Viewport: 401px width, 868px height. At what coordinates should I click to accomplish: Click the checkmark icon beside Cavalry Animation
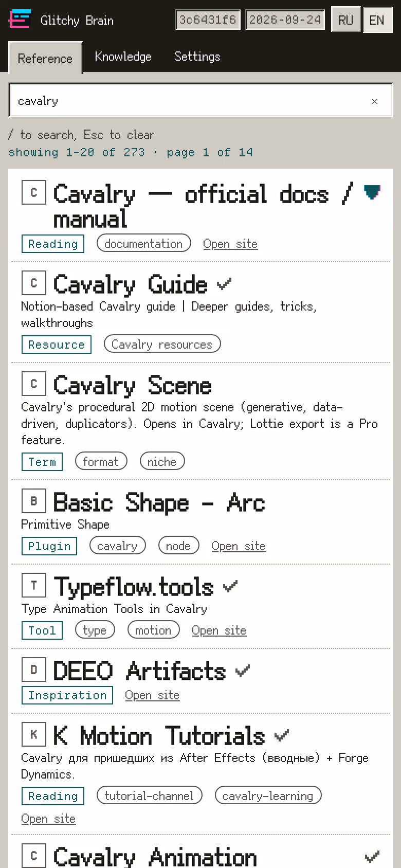(x=372, y=856)
